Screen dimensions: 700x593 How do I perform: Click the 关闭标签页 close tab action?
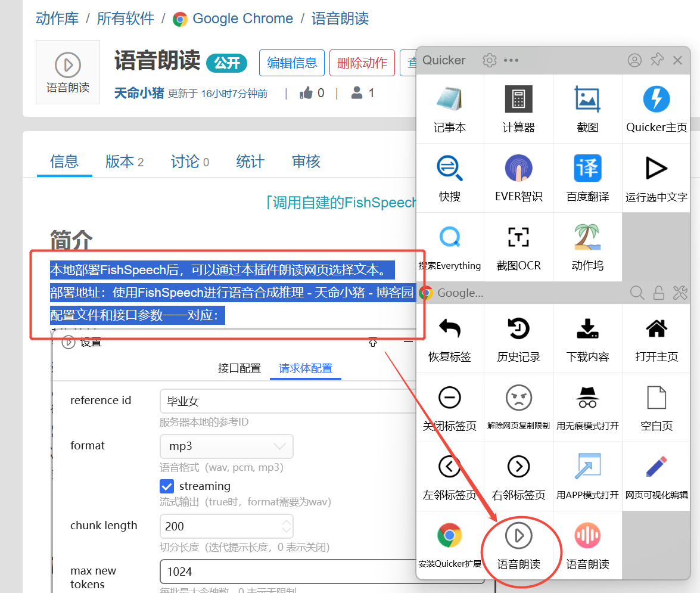coord(450,408)
